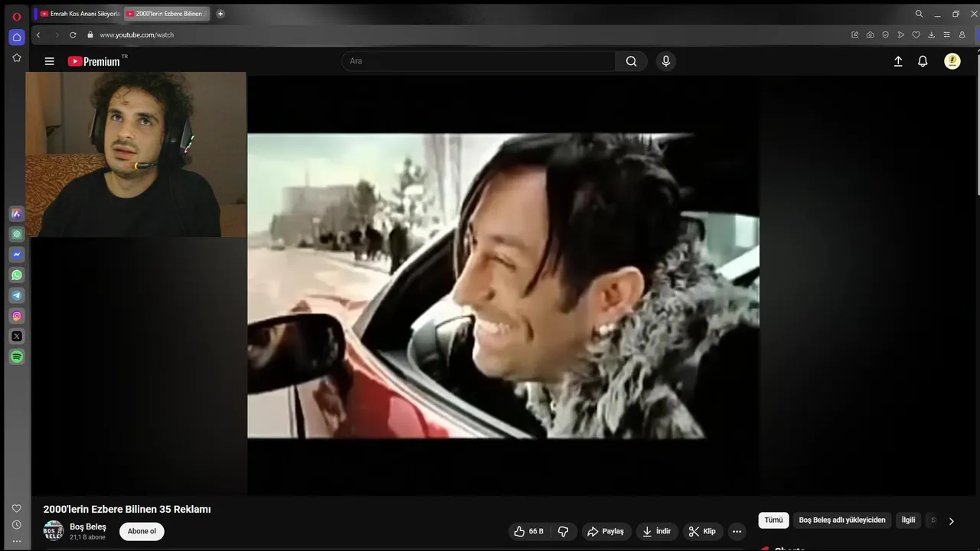Take a snapshot with camera icon
This screenshot has width=980, height=551.
click(871, 34)
